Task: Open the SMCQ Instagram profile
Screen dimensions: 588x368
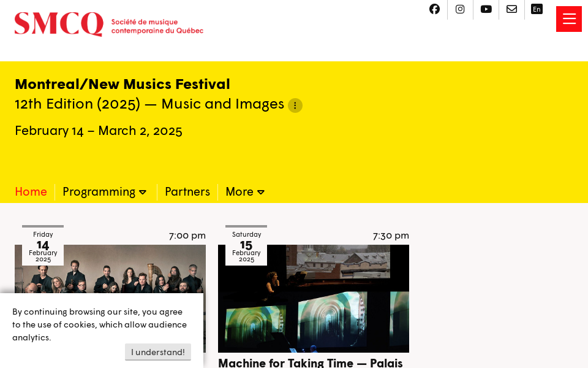Action: coord(460,9)
